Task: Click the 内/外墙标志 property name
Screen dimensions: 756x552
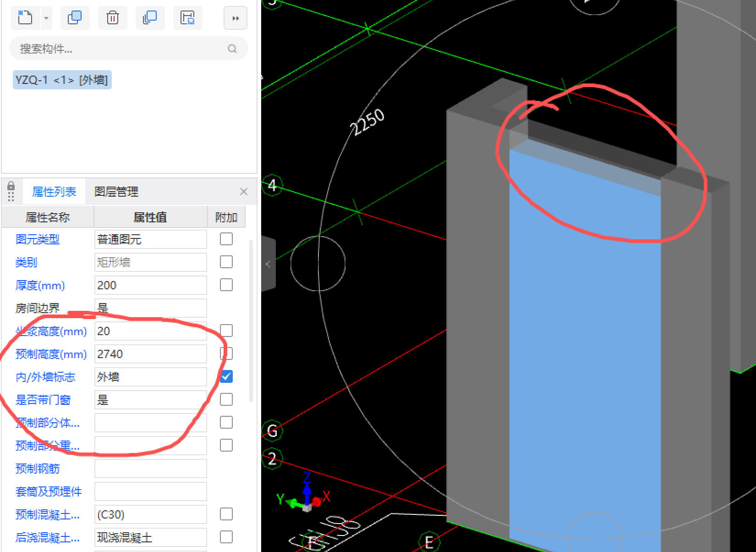Action: click(45, 377)
